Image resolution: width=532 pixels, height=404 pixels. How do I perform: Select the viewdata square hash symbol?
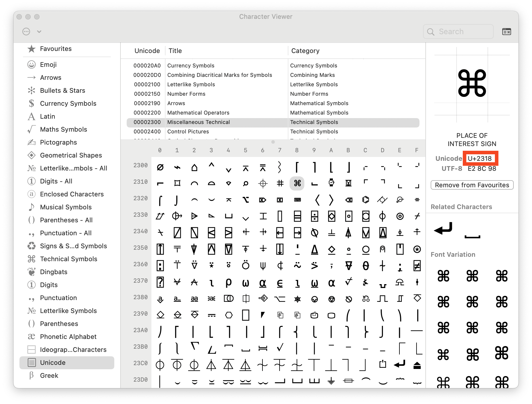click(280, 183)
